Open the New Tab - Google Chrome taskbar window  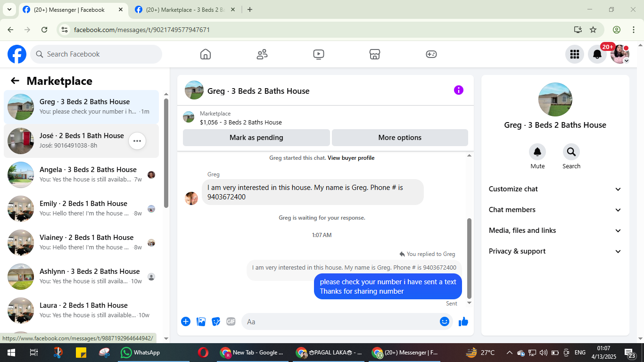click(x=253, y=353)
